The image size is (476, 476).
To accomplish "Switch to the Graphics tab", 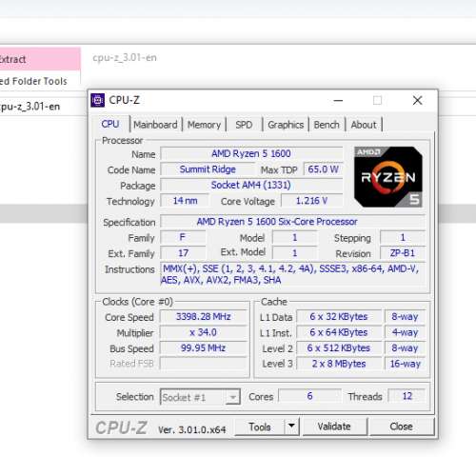I will coord(286,125).
